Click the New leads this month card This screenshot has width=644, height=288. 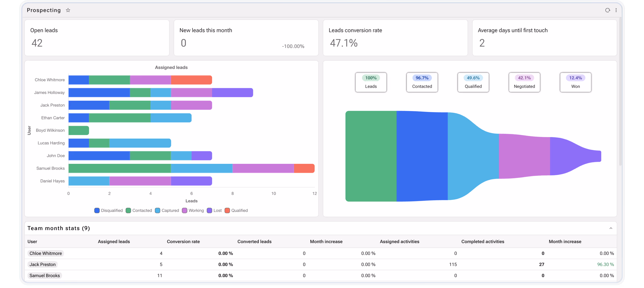click(x=246, y=37)
